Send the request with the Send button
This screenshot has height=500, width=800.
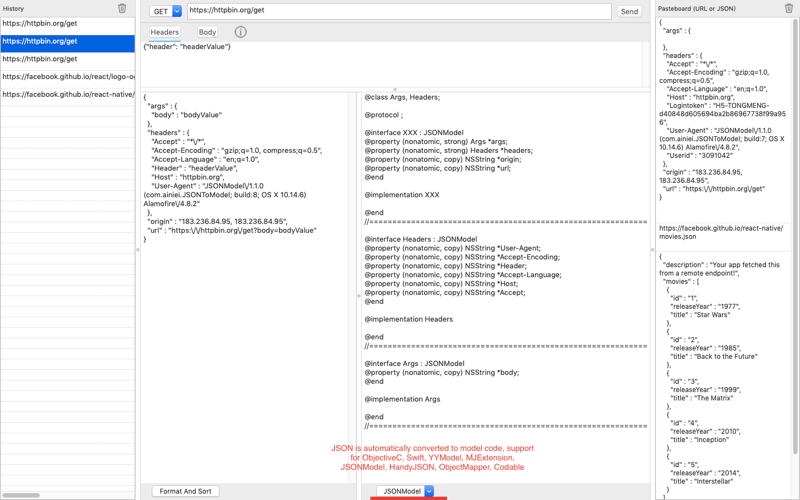click(x=629, y=11)
